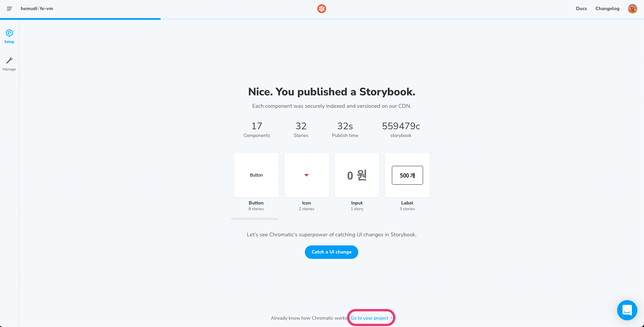The height and width of the screenshot is (327, 644).
Task: Open the chat support widget
Action: coord(627,310)
